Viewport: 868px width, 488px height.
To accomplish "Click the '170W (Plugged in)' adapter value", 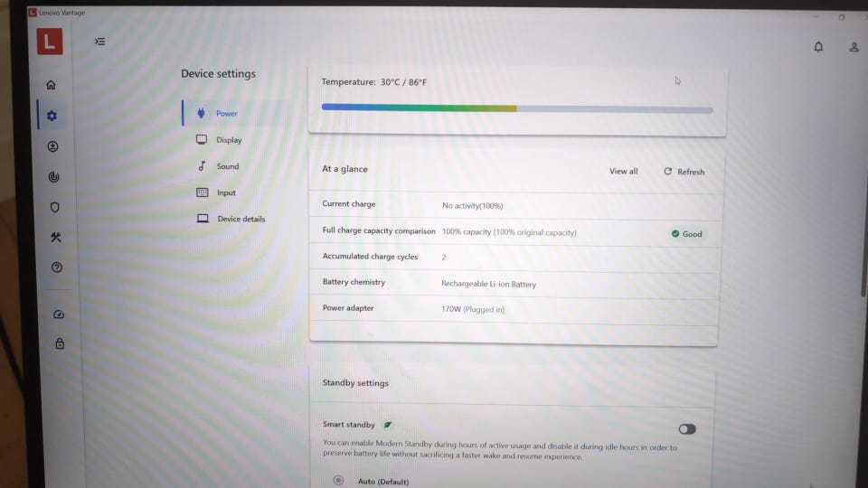I will 473,309.
